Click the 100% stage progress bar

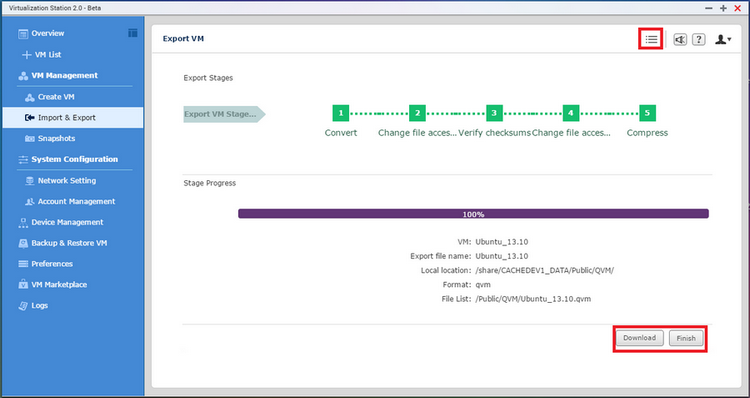pyautogui.click(x=474, y=214)
